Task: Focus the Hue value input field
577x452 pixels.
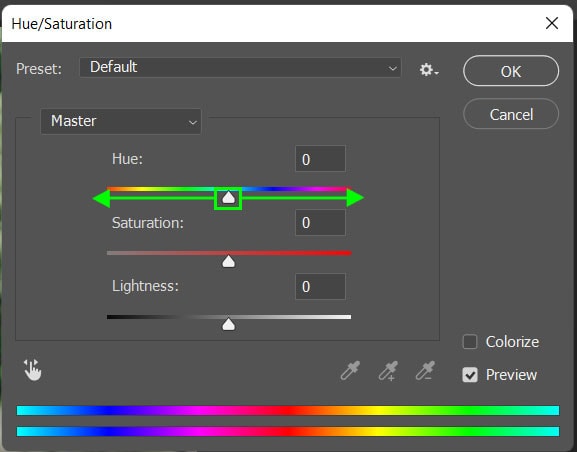Action: [320, 159]
